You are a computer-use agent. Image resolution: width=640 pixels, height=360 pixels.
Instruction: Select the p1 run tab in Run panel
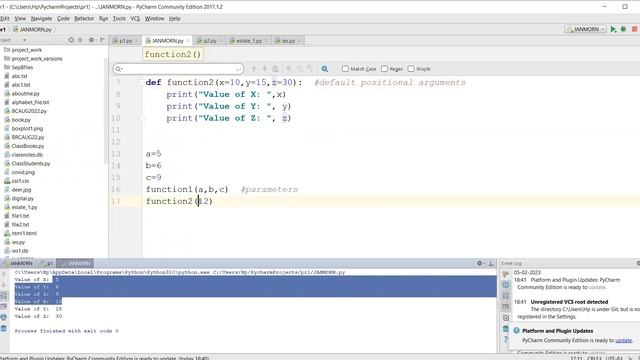(47, 263)
